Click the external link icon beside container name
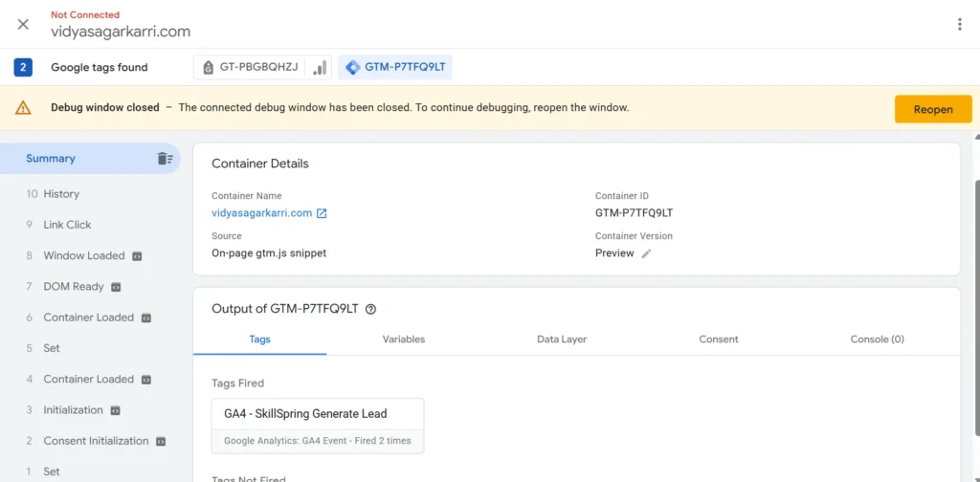 tap(322, 213)
